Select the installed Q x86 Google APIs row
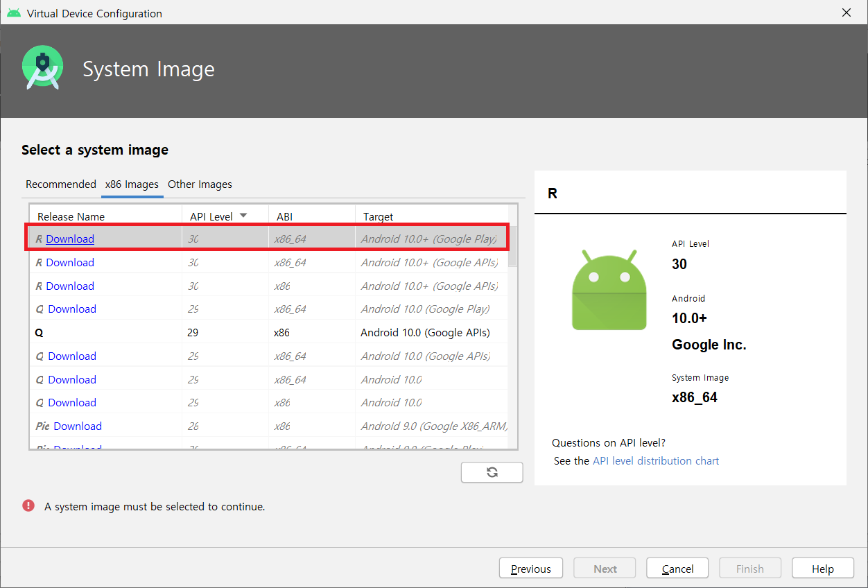This screenshot has height=588, width=868. pyautogui.click(x=269, y=333)
